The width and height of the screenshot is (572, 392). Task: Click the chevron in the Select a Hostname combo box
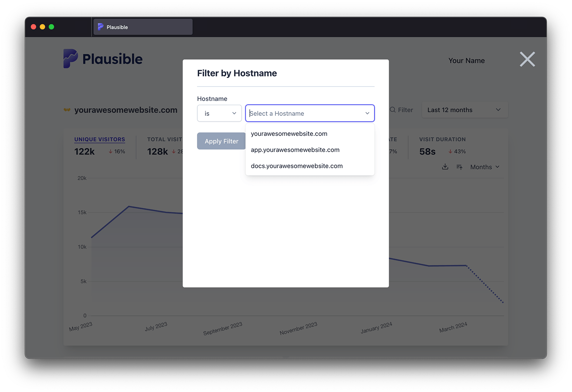367,113
